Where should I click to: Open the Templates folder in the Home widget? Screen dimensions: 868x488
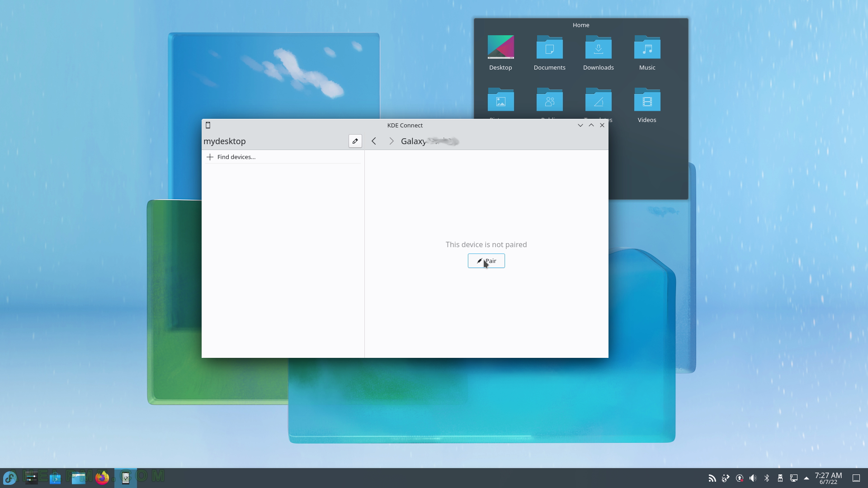[598, 103]
